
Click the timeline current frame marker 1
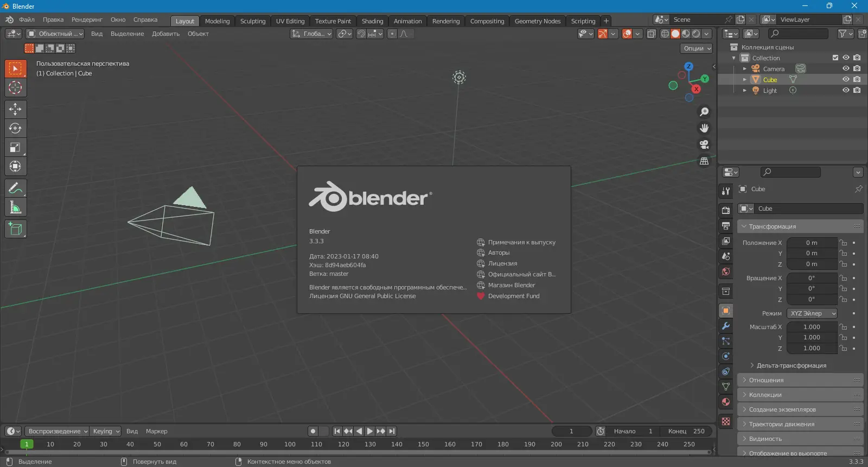26,444
